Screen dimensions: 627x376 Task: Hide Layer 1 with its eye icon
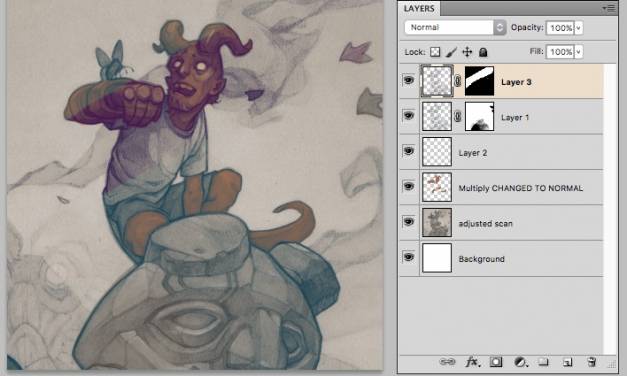click(x=408, y=116)
